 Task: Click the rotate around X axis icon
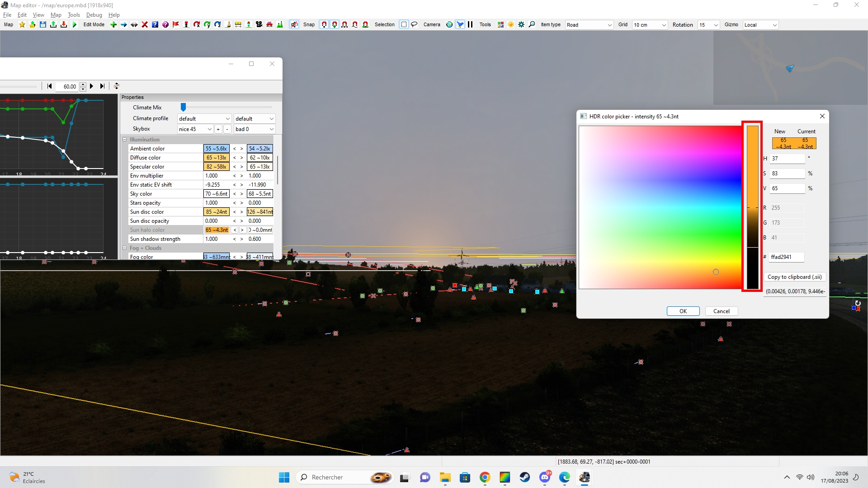(x=197, y=24)
